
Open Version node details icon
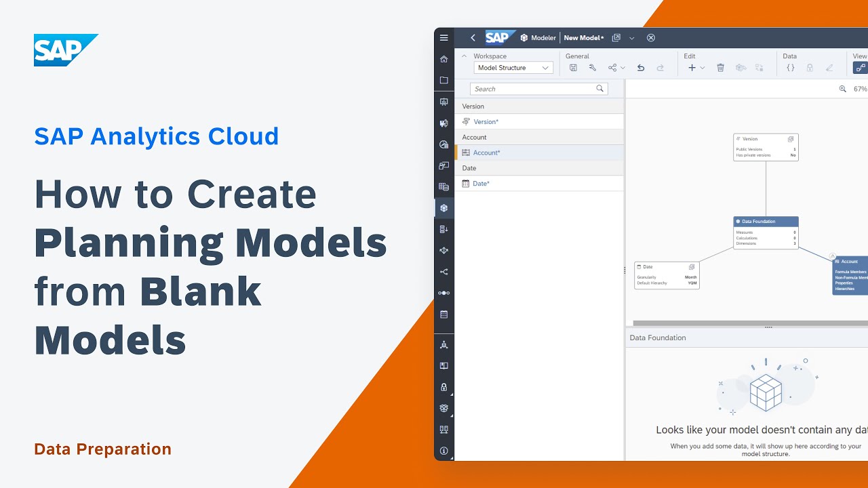[791, 139]
